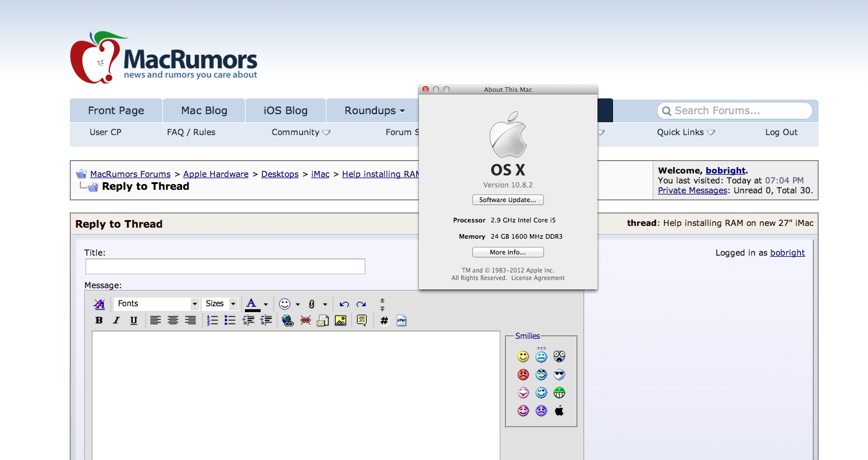The height and width of the screenshot is (460, 868).
Task: Insert a hyperlink with globe icon
Action: pyautogui.click(x=287, y=320)
